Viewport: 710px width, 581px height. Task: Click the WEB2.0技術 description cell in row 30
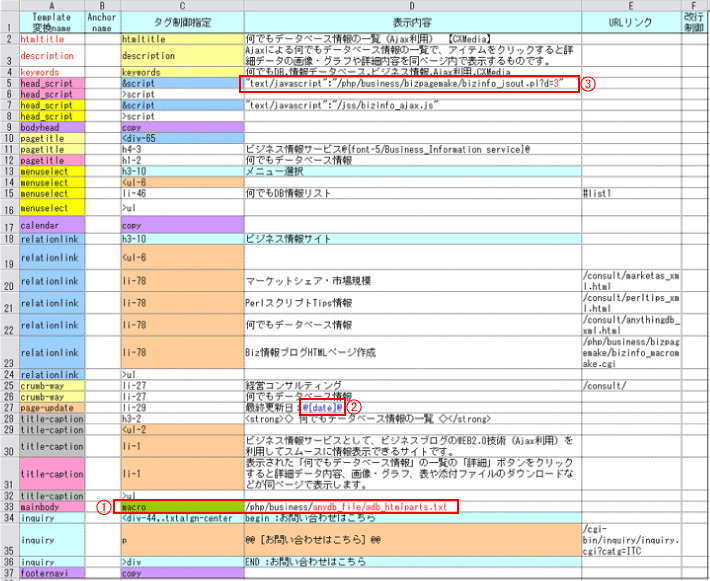pos(413,446)
